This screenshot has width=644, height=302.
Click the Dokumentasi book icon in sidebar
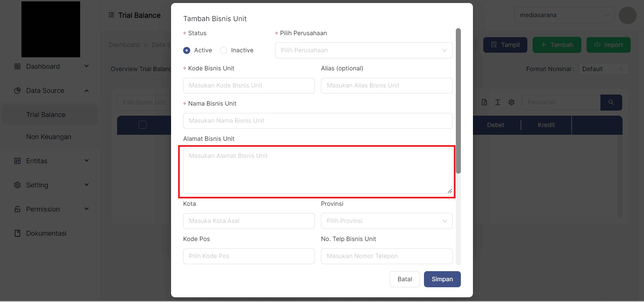click(x=17, y=233)
